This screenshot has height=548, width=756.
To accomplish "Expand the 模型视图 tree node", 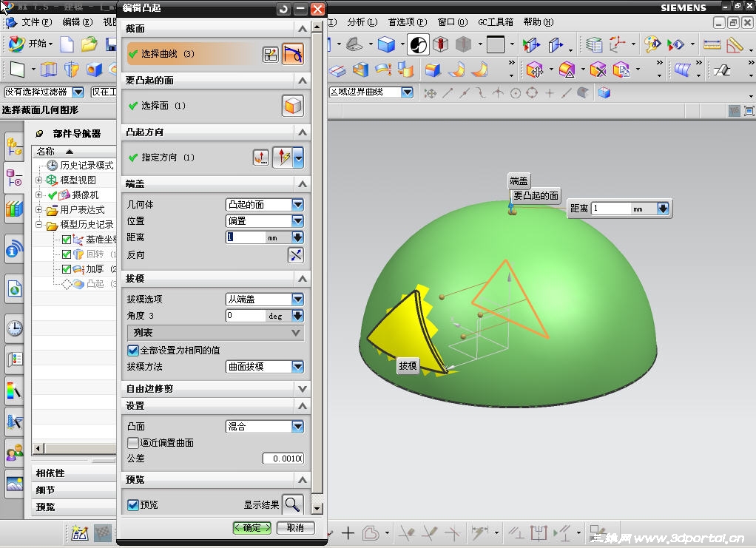I will pos(39,180).
